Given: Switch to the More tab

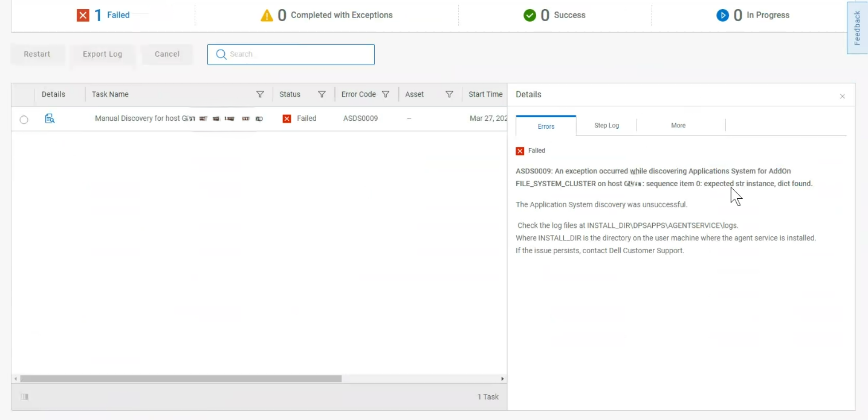Looking at the screenshot, I should (678, 126).
